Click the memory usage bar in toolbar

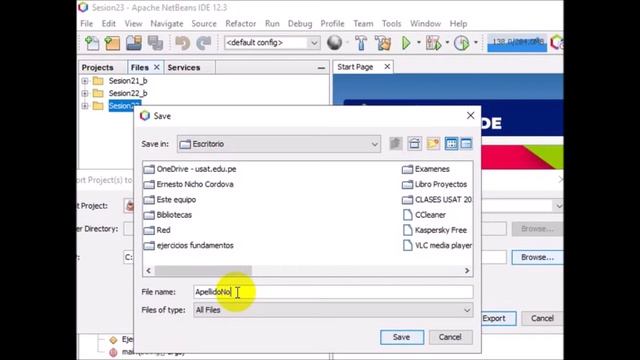point(517,42)
